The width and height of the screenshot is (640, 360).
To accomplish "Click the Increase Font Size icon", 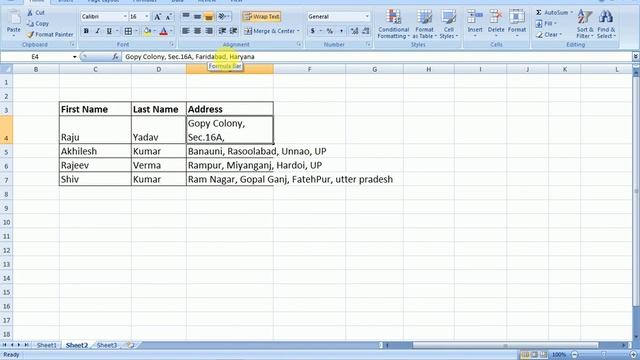I will point(158,17).
